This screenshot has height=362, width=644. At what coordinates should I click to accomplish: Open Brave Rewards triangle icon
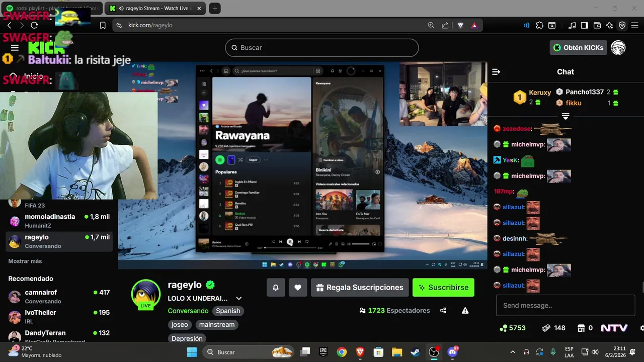point(474,25)
